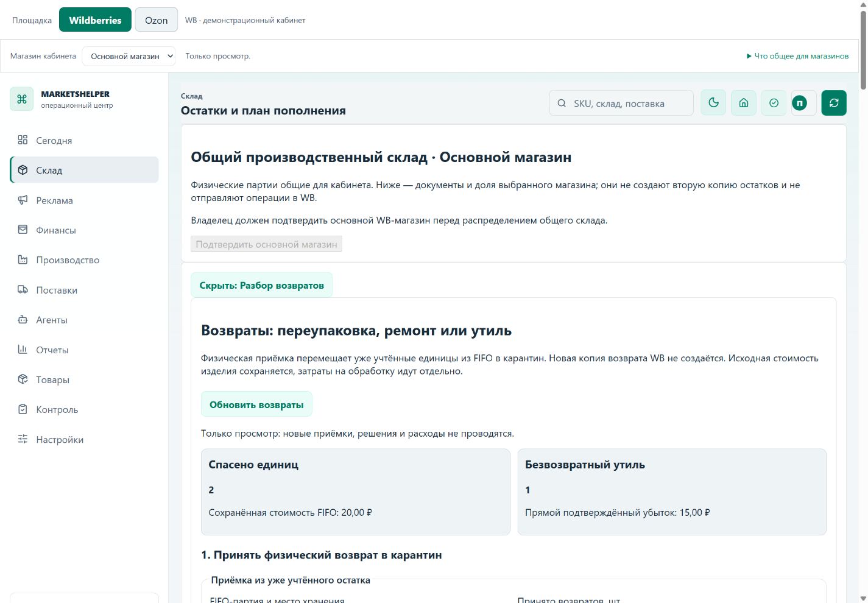The width and height of the screenshot is (868, 603).
Task: Go to the Финансы section
Action: click(x=84, y=230)
